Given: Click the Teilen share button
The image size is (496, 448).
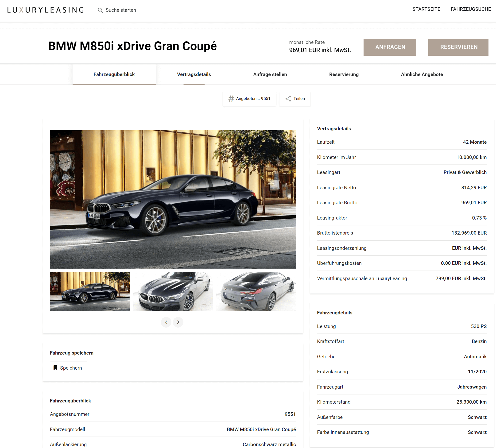Looking at the screenshot, I should click(295, 99).
